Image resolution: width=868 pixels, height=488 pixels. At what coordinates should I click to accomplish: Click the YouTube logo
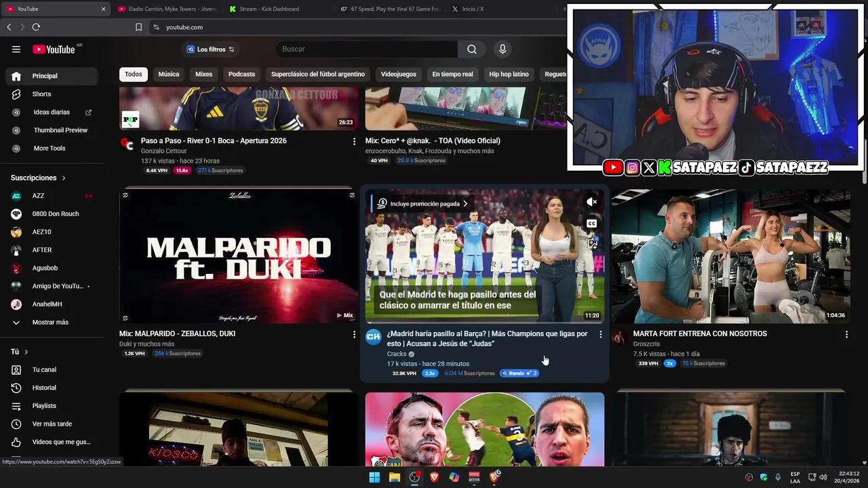(54, 49)
